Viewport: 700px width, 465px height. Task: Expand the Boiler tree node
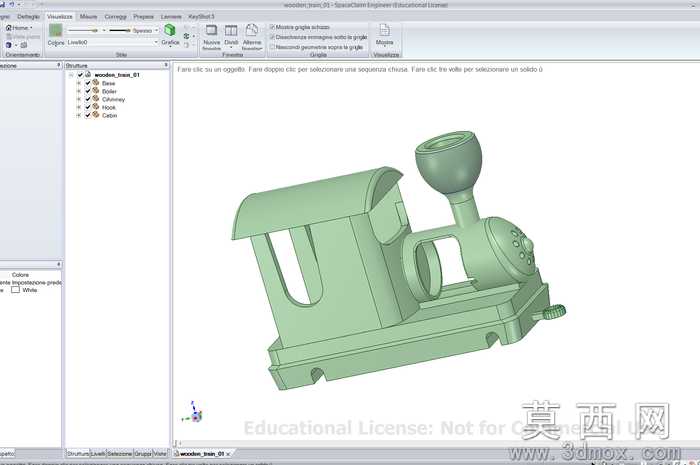pyautogui.click(x=79, y=91)
